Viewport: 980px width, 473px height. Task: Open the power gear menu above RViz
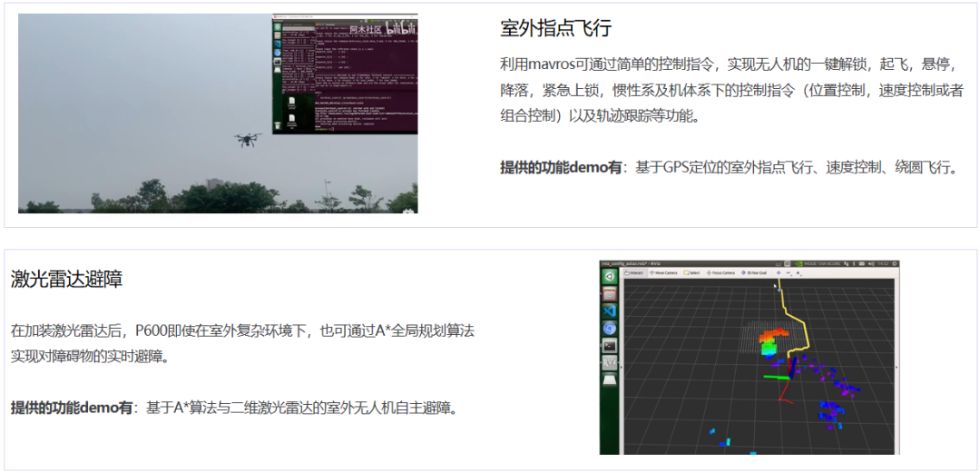click(893, 264)
